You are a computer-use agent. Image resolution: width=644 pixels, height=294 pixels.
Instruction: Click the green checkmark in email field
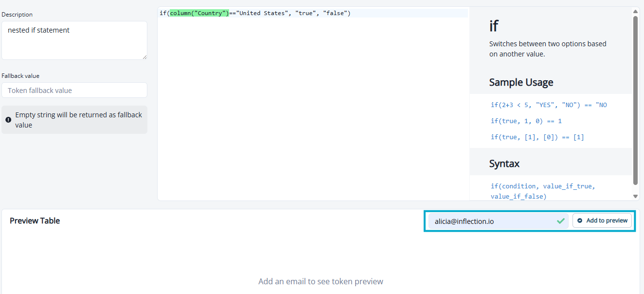[561, 221]
